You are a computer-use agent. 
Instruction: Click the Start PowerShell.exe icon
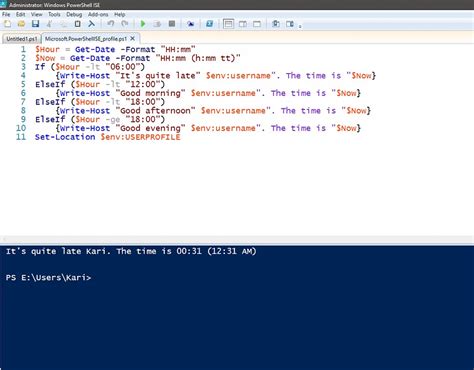point(209,24)
